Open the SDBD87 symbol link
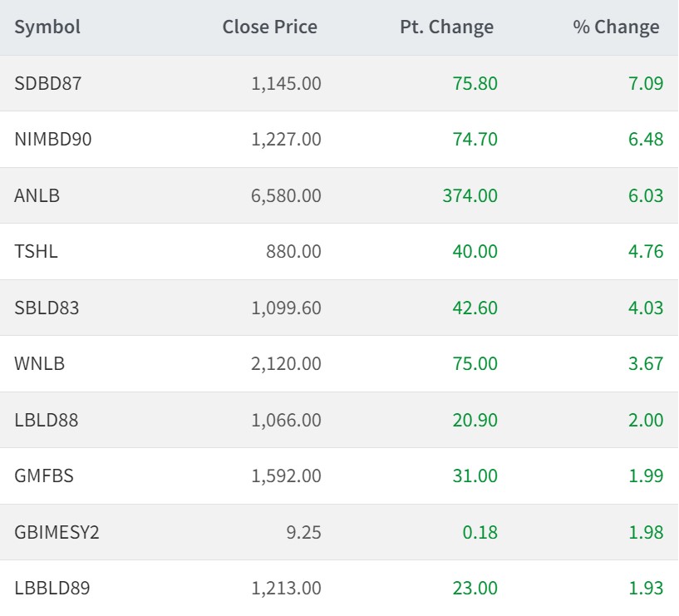The image size is (679, 616). [48, 83]
